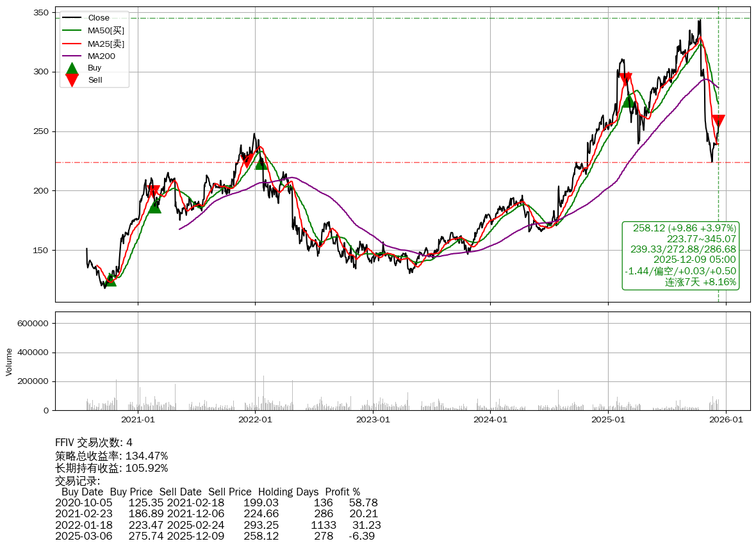Click the first Buy marker near 125 in late 2020

coord(111,280)
